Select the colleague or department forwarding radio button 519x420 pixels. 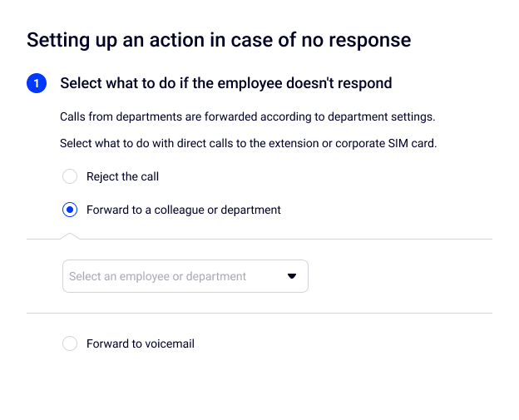tap(70, 210)
